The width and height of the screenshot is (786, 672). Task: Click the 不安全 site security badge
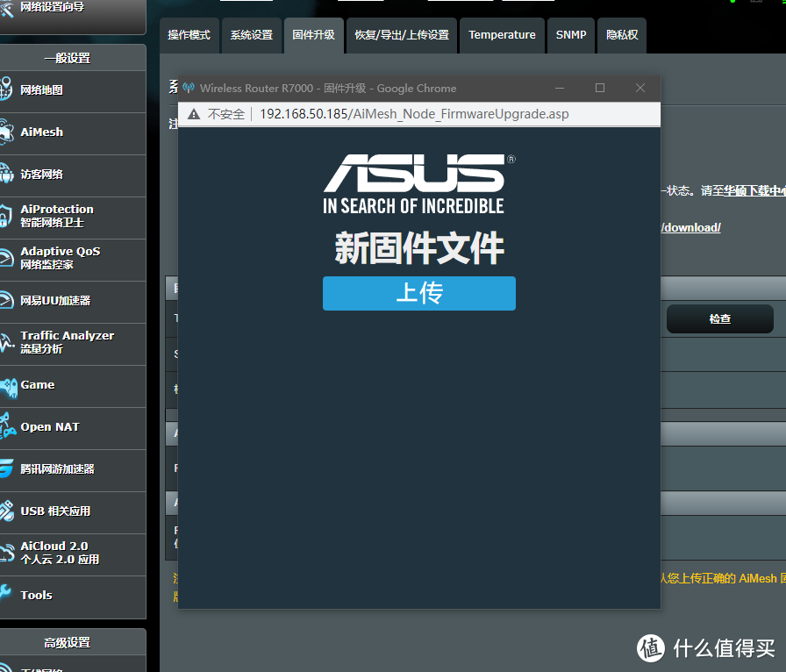[x=218, y=114]
